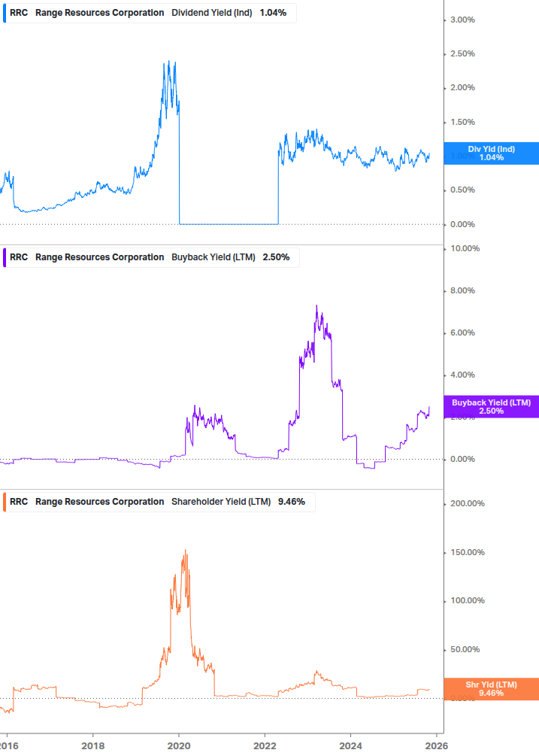Click the RRC Buyback Yield (LTM) legend
The image size is (539, 756).
[151, 257]
